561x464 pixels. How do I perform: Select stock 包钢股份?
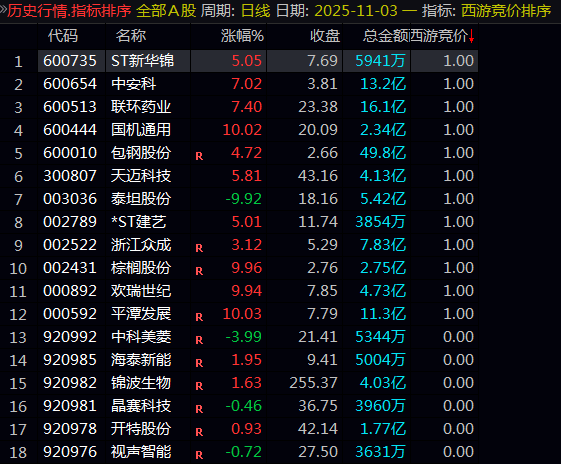click(141, 153)
